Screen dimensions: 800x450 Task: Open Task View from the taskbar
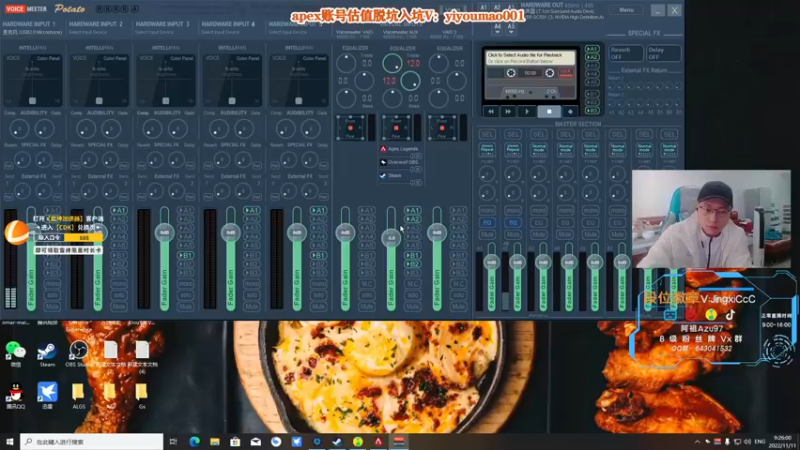173,441
